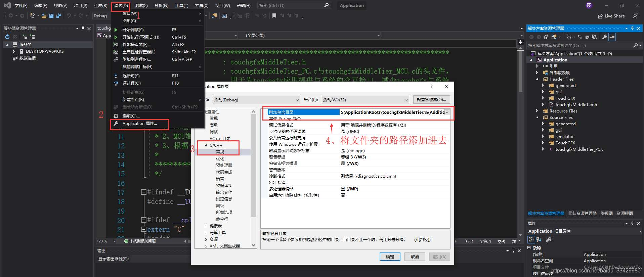The height and width of the screenshot is (277, 644).
Task: Click the search magnifier in top search box
Action: 326,5
